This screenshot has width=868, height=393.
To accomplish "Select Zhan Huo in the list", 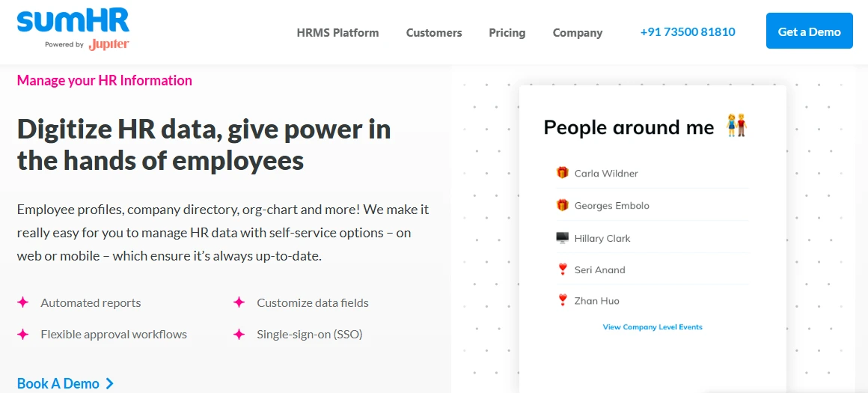I will coord(597,301).
